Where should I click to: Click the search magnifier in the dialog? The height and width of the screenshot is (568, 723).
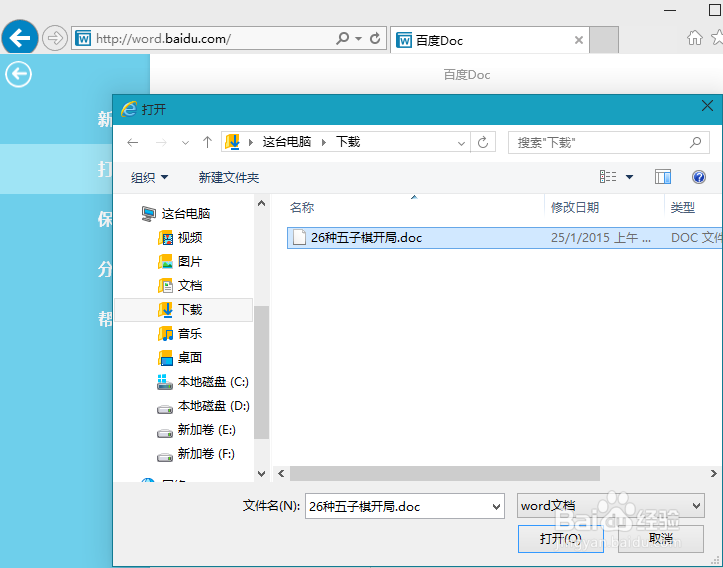pos(695,142)
